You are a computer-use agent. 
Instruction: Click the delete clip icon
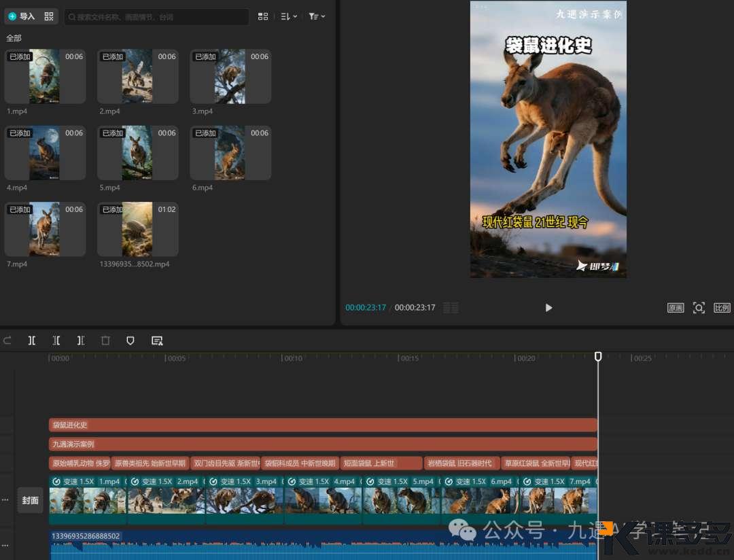pyautogui.click(x=106, y=340)
